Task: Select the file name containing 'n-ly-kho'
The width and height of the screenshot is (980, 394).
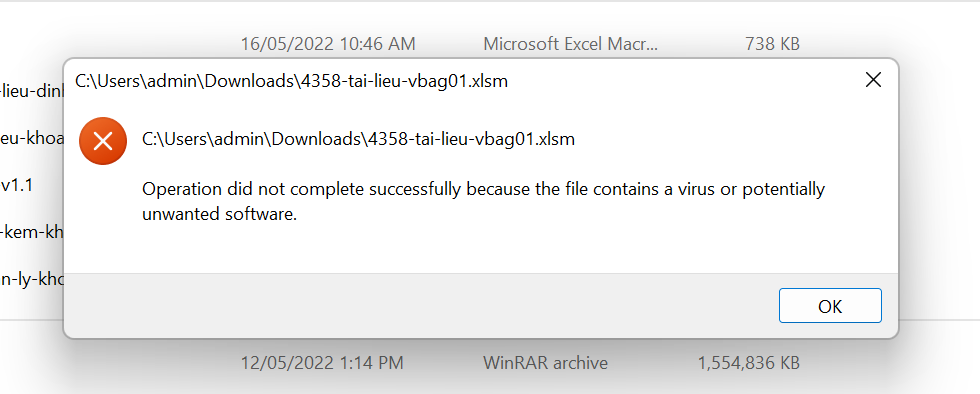Action: tap(31, 280)
